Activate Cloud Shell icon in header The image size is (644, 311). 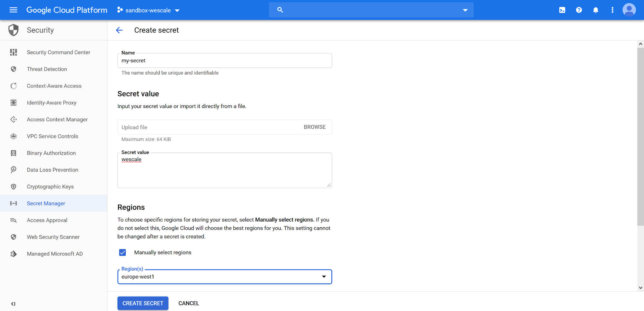tap(562, 10)
